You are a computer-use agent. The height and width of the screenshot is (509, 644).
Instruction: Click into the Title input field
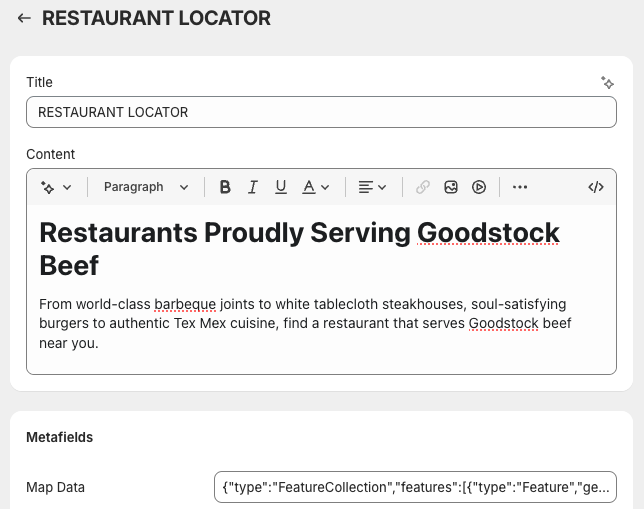[321, 112]
